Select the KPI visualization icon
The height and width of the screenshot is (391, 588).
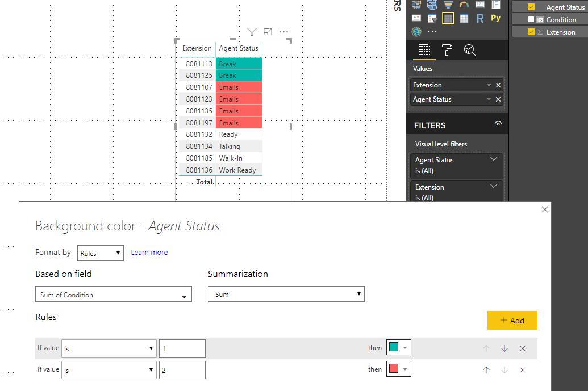point(416,18)
